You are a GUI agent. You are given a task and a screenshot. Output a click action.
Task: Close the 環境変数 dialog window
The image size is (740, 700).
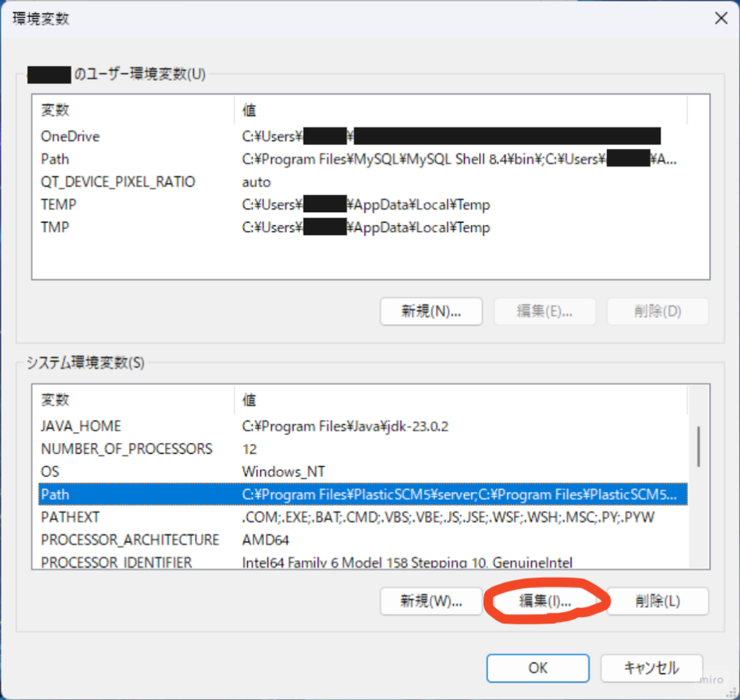point(720,19)
